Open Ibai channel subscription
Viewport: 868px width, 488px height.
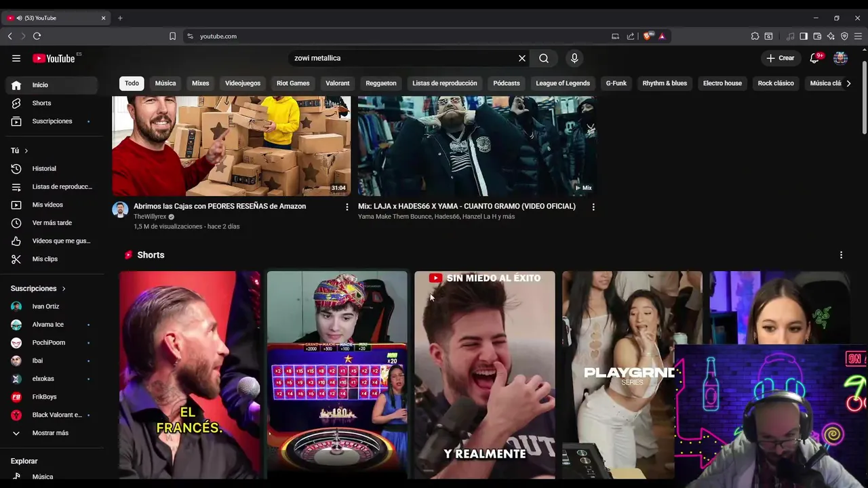point(52,361)
